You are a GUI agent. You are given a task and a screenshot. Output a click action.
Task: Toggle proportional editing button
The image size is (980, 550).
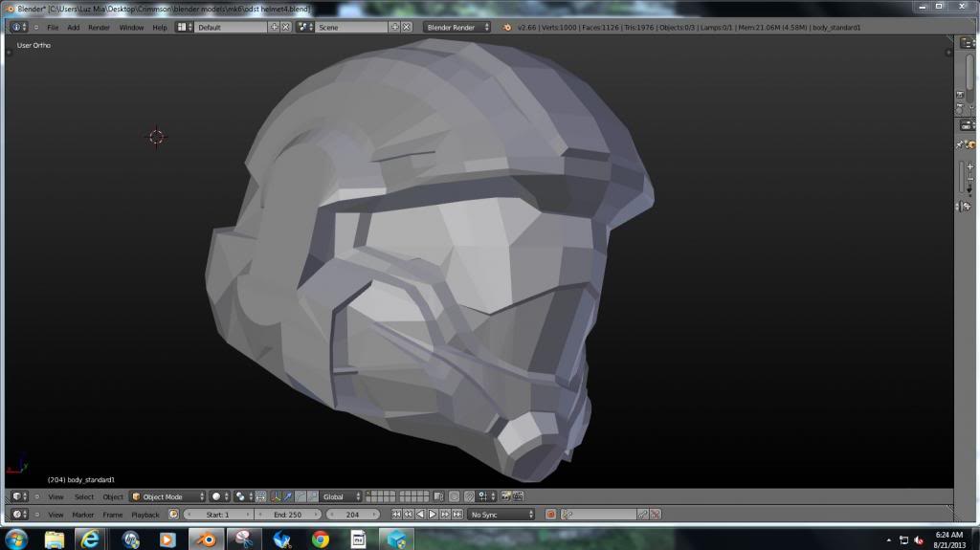pyautogui.click(x=455, y=496)
